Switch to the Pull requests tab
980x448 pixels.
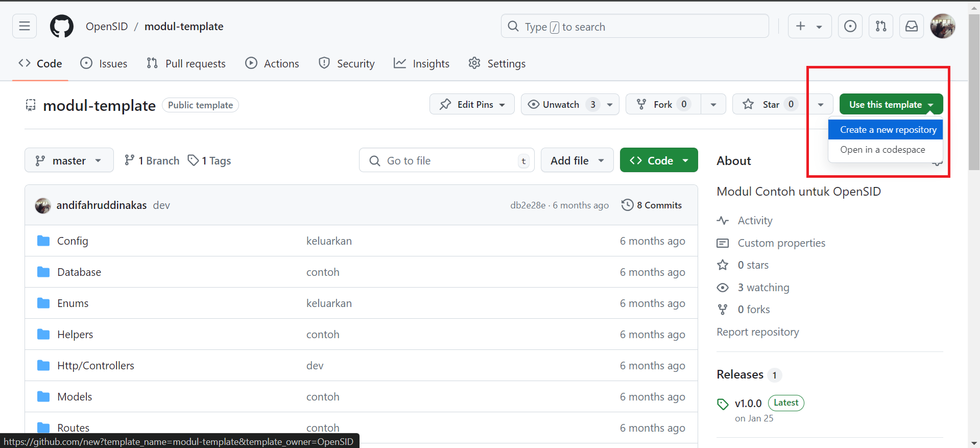[186, 63]
